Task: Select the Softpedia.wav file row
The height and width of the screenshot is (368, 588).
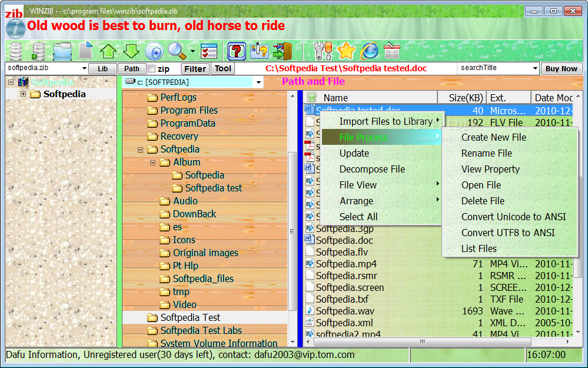Action: [438, 311]
